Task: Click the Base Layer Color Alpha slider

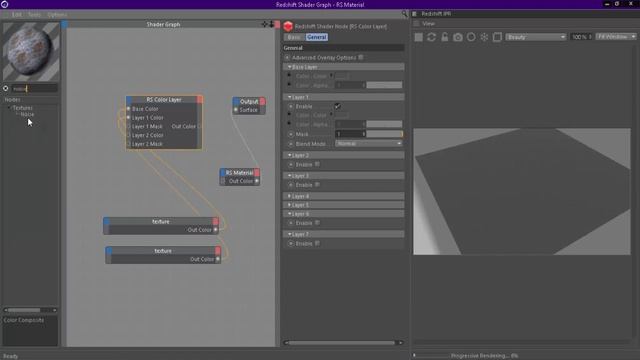Action: 384,85
